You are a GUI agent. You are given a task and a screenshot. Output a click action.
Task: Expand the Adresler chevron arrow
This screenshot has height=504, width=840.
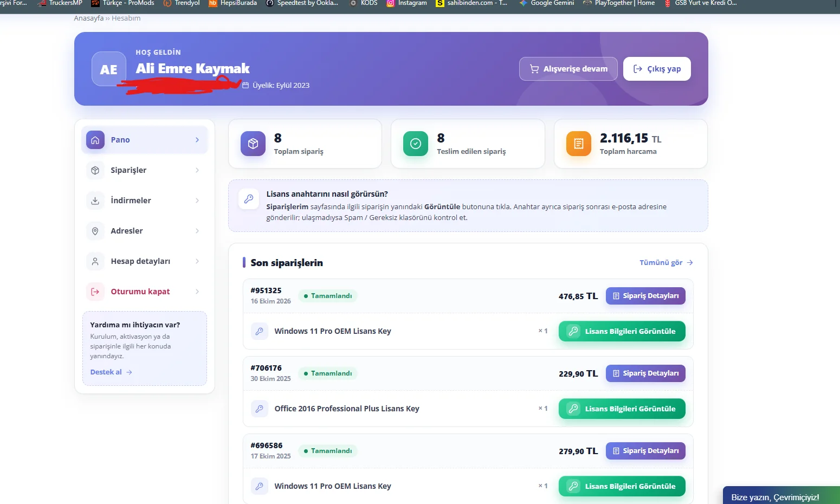pyautogui.click(x=197, y=231)
